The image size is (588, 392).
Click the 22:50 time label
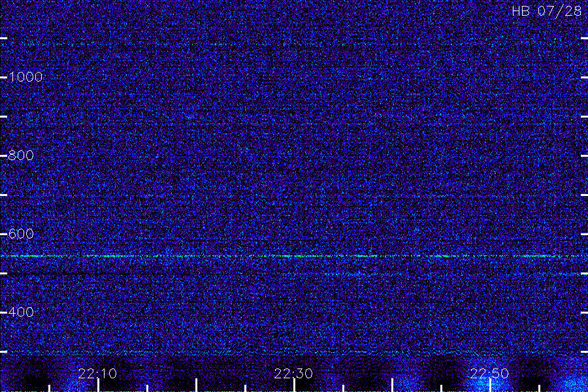pos(489,374)
